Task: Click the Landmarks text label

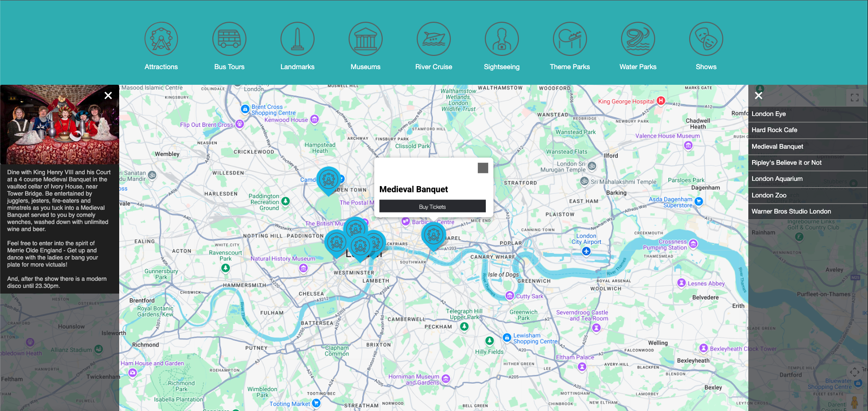Action: point(298,67)
